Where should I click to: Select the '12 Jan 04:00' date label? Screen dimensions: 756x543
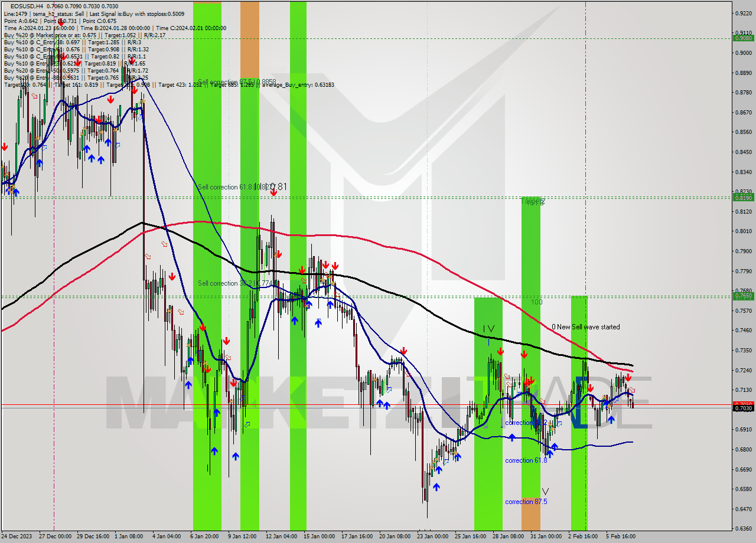(281, 537)
